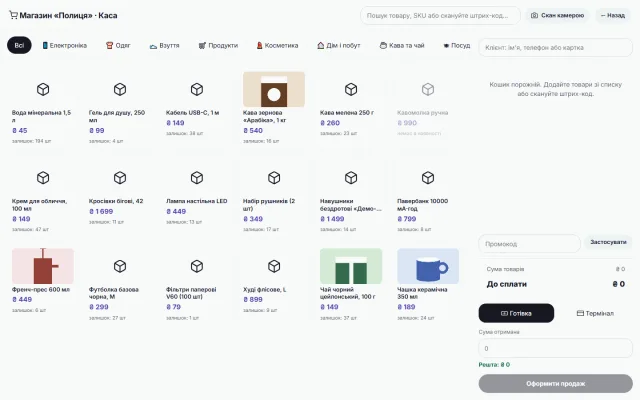The width and height of the screenshot is (640, 400).
Task: Click box icon of Кава мелена 250 г
Action: 351,89
